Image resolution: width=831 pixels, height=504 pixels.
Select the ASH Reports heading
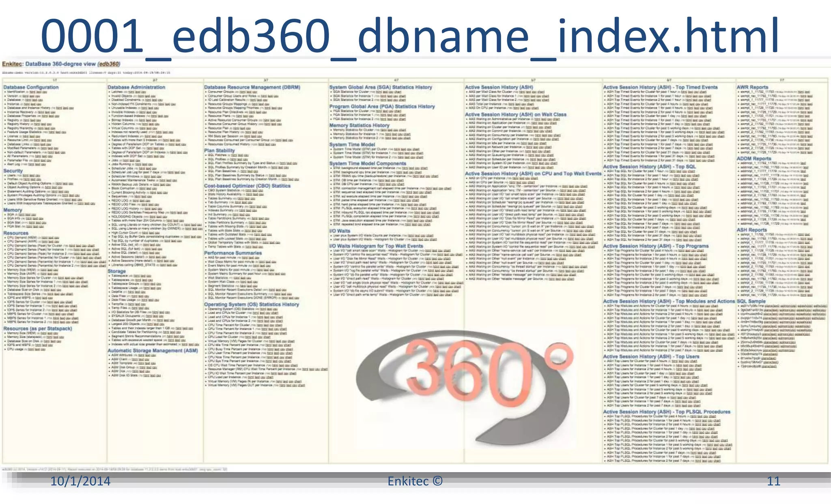pos(751,229)
